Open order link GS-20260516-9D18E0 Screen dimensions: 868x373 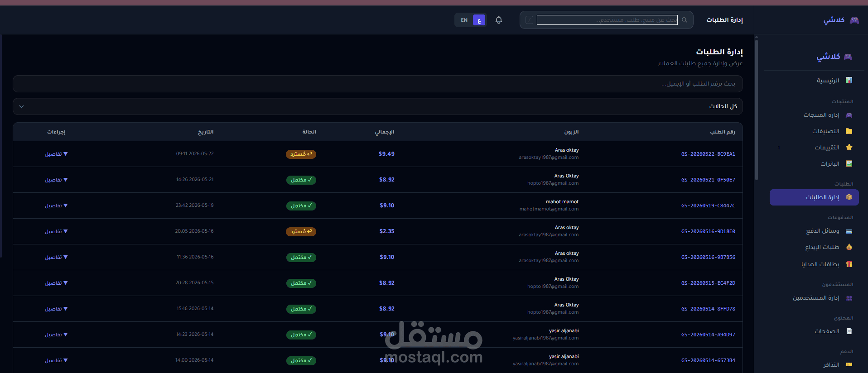tap(708, 232)
